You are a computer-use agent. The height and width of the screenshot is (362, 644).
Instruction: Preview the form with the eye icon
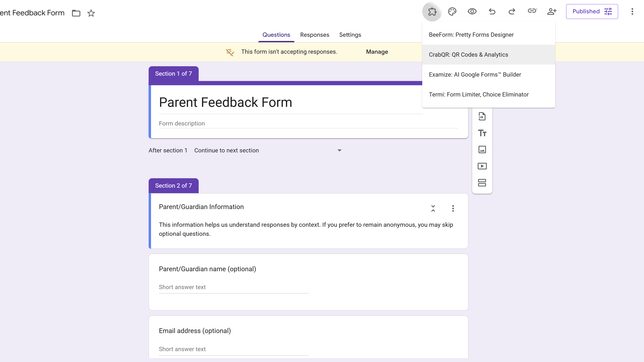point(472,11)
